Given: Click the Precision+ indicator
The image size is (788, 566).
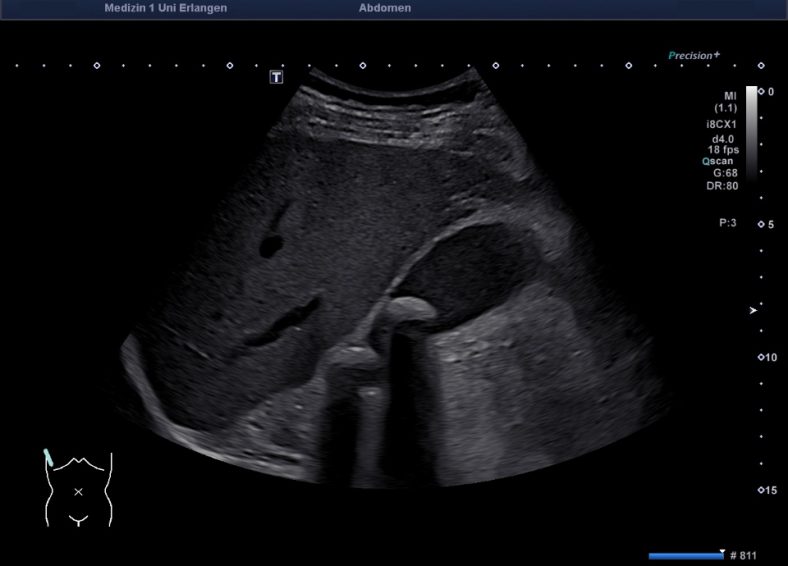Looking at the screenshot, I should click(x=694, y=56).
